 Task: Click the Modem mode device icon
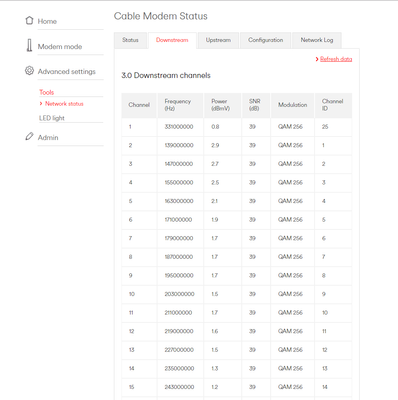coord(29,46)
